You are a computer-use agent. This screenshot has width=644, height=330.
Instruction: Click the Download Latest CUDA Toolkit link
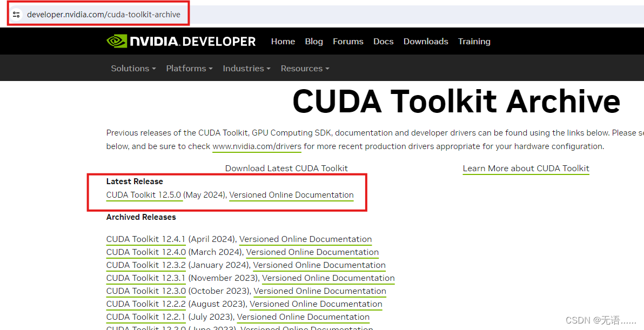tap(286, 168)
